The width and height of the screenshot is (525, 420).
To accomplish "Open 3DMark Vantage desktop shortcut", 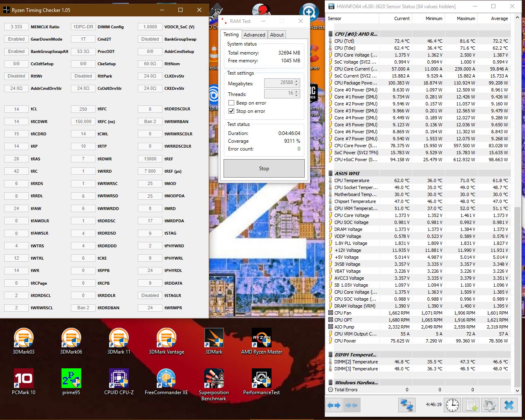I will click(167, 341).
